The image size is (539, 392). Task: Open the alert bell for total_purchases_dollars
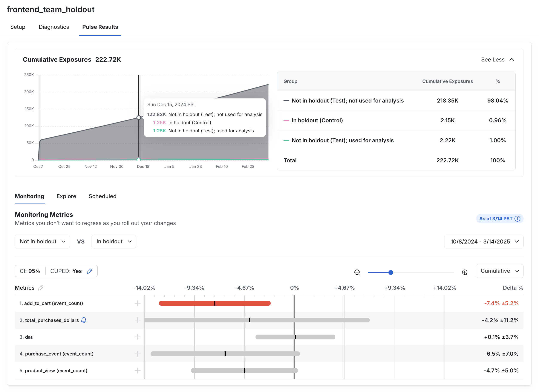click(84, 320)
